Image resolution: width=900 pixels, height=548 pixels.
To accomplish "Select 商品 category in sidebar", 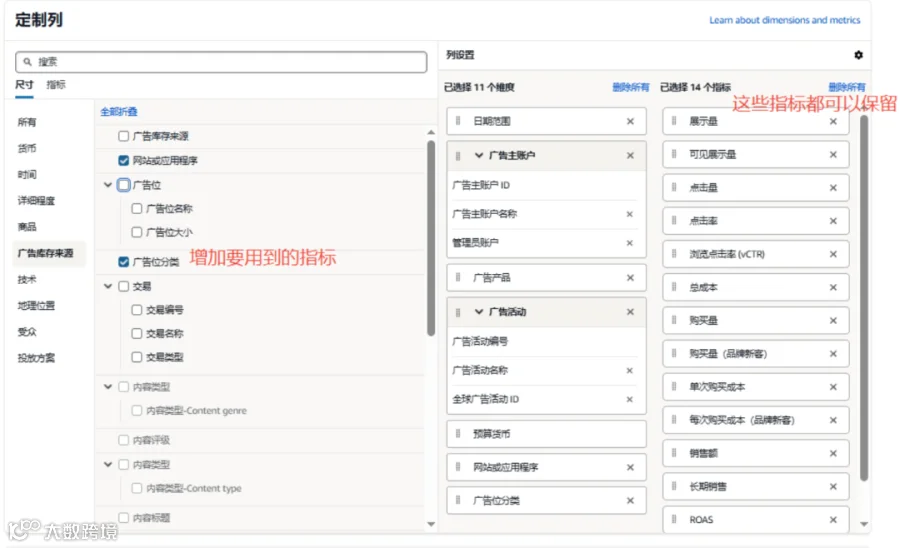I will (27, 227).
